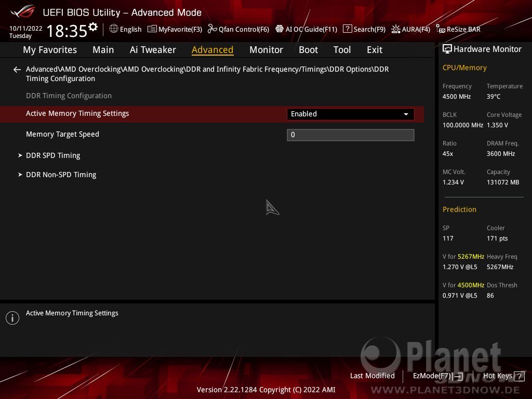Click the Hardware Monitor display icon

pos(447,49)
